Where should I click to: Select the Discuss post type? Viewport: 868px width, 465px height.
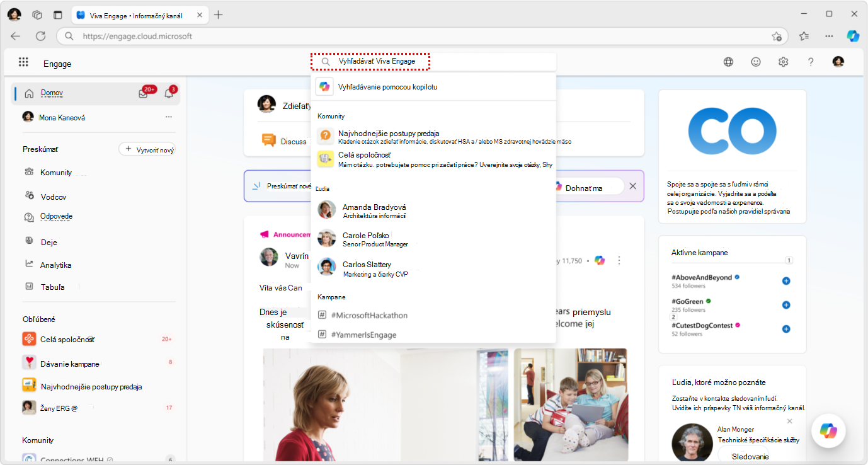(x=284, y=141)
